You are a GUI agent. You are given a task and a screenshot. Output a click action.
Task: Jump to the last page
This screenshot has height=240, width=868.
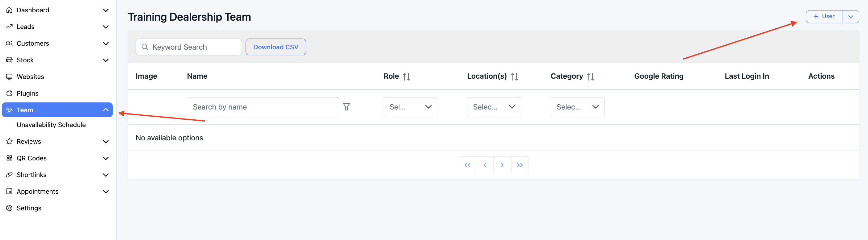[x=520, y=165]
